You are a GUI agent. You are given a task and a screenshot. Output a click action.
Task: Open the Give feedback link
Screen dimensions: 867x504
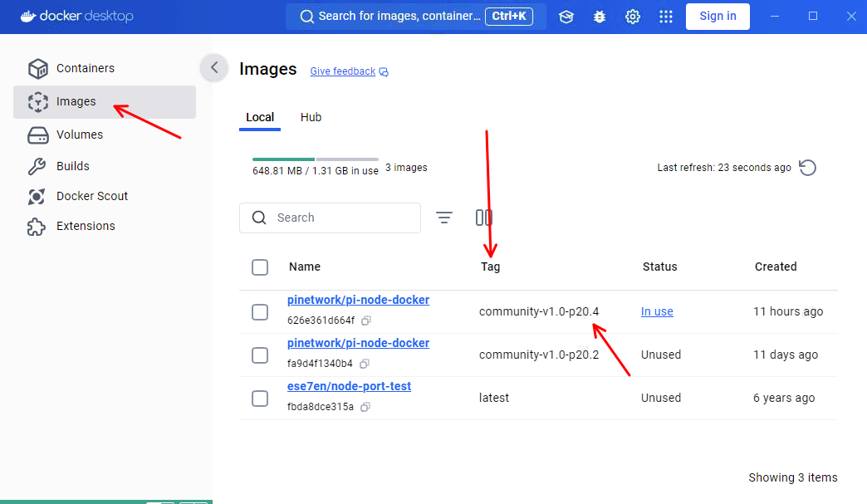coord(343,71)
